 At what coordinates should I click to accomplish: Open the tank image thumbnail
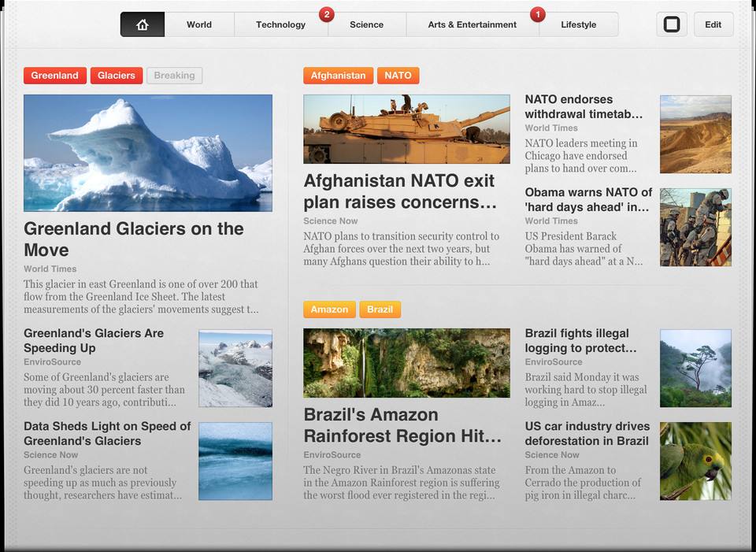(406, 129)
